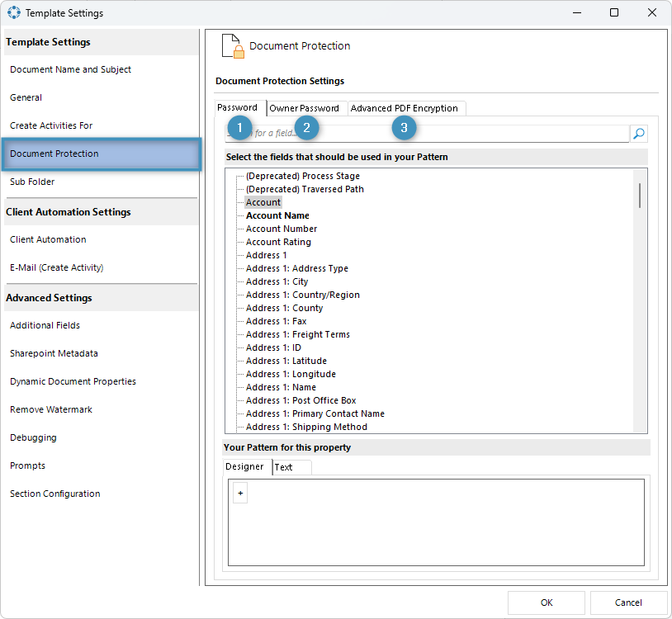Open Create Activities For settings

(x=51, y=125)
